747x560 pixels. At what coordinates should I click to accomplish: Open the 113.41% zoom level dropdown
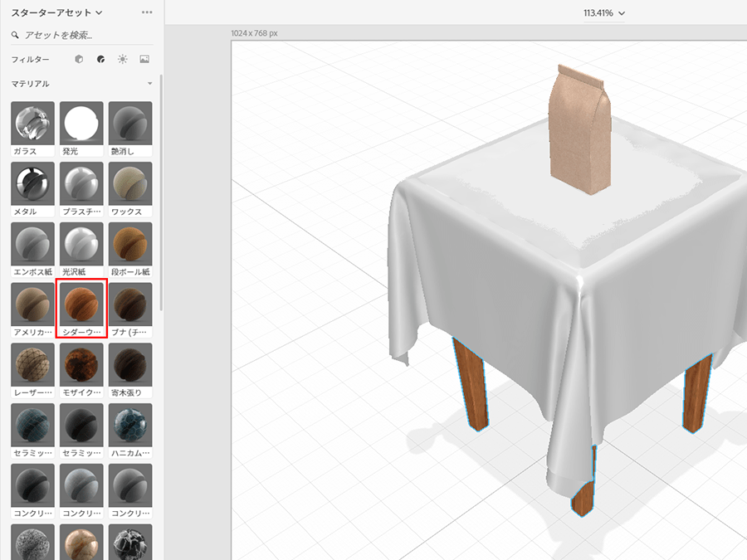click(603, 13)
